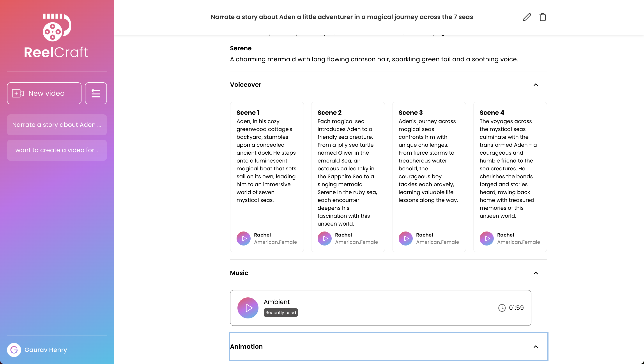Click the trash delete icon
The height and width of the screenshot is (364, 644).
point(543,17)
